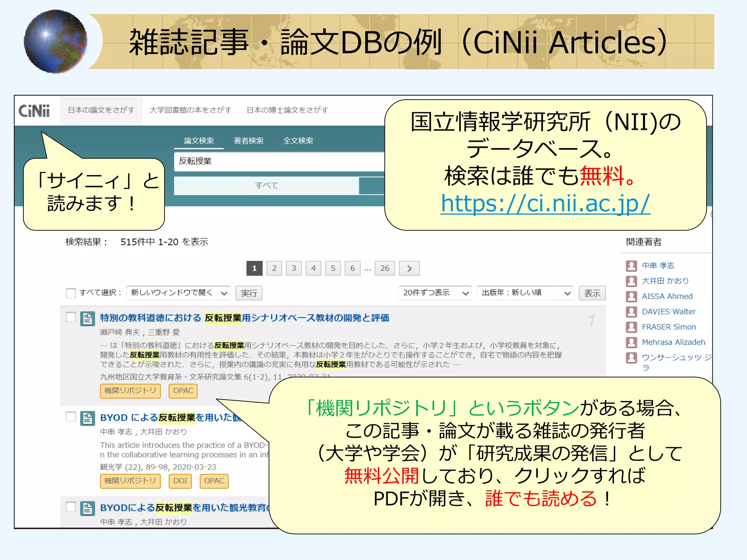Open article BYODによる反転授業を用いた観光教育
This screenshot has height=560, width=747.
(185, 508)
